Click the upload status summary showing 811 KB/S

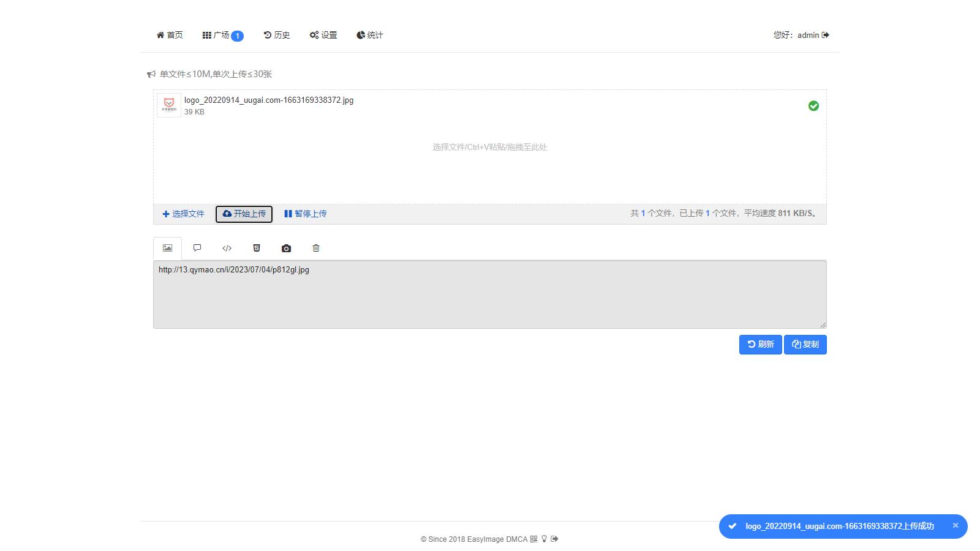[x=725, y=214]
